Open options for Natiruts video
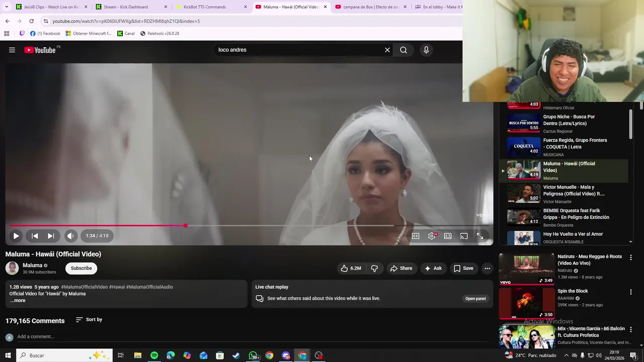The width and height of the screenshot is (644, 362). [x=631, y=257]
